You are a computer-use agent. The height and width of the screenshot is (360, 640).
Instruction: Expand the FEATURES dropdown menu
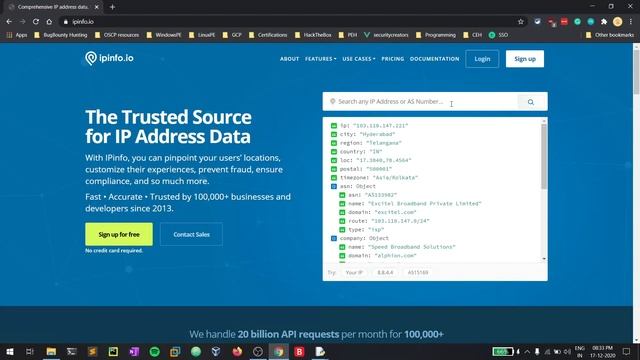[x=321, y=59]
